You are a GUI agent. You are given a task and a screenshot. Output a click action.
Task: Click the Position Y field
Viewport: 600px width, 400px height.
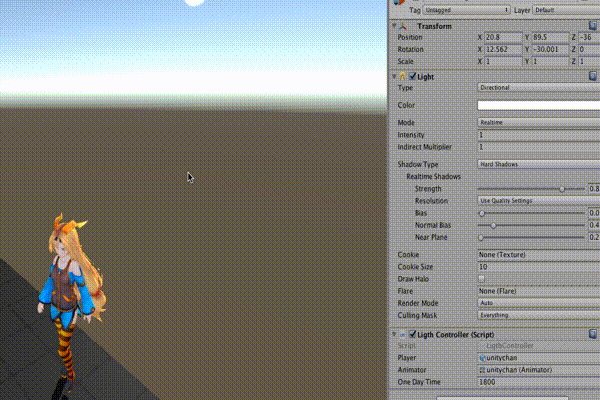(551, 38)
